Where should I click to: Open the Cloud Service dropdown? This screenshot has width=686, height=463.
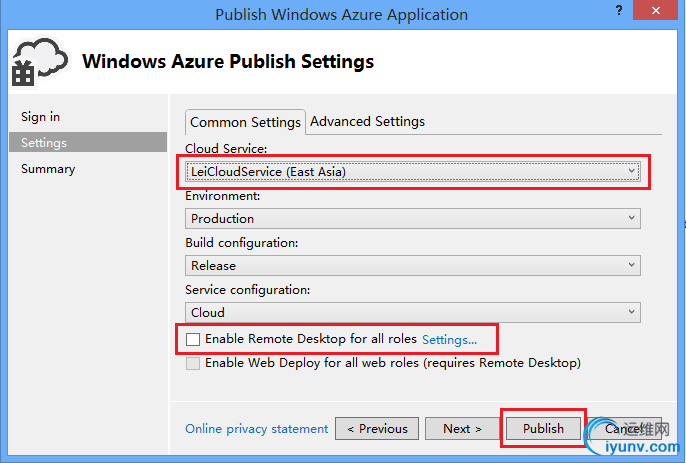(413, 172)
